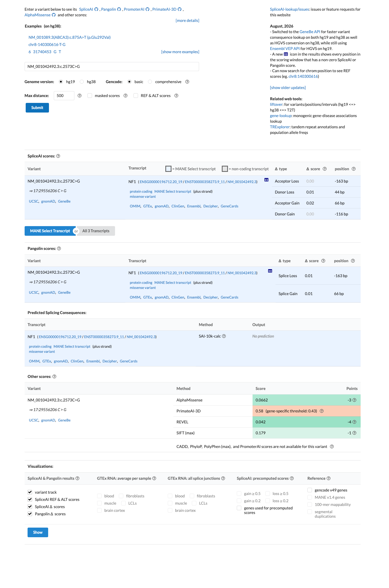Open help icon beside Pangolin scores heading
The width and height of the screenshot is (389, 588).
59,249
